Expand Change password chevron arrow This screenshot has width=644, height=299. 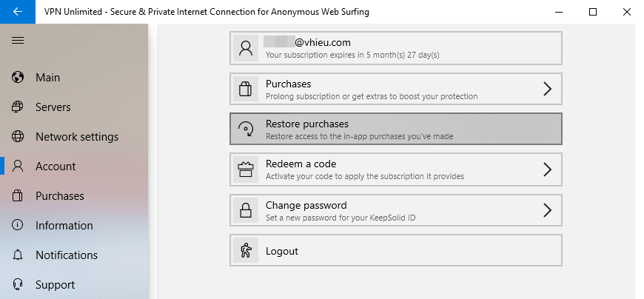(x=547, y=210)
